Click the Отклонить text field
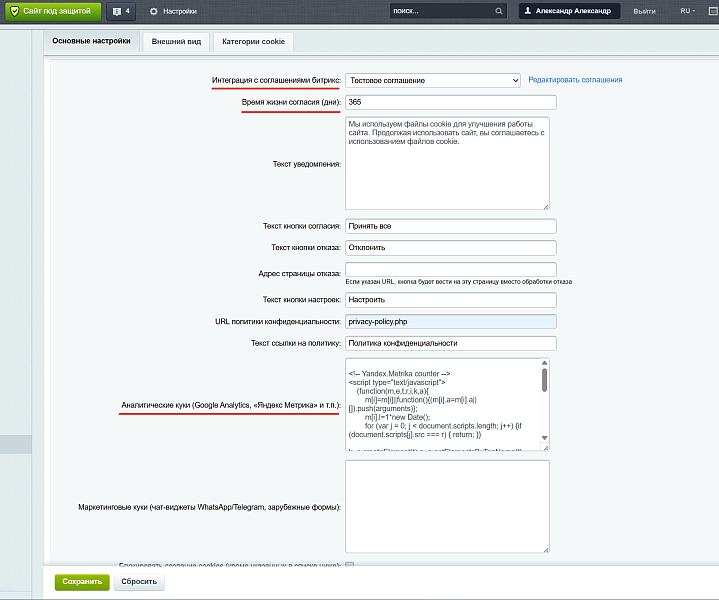Screen dimensions: 719x600 [x=451, y=248]
